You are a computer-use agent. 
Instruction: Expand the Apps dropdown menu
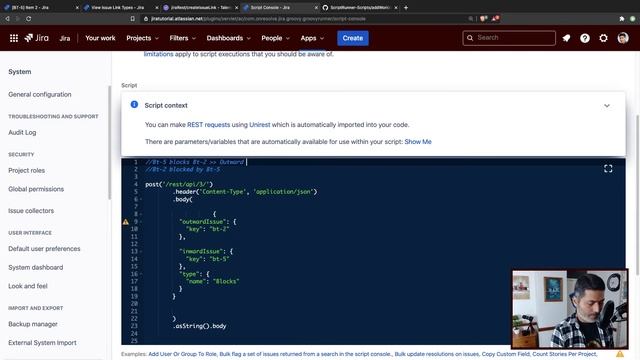312,38
